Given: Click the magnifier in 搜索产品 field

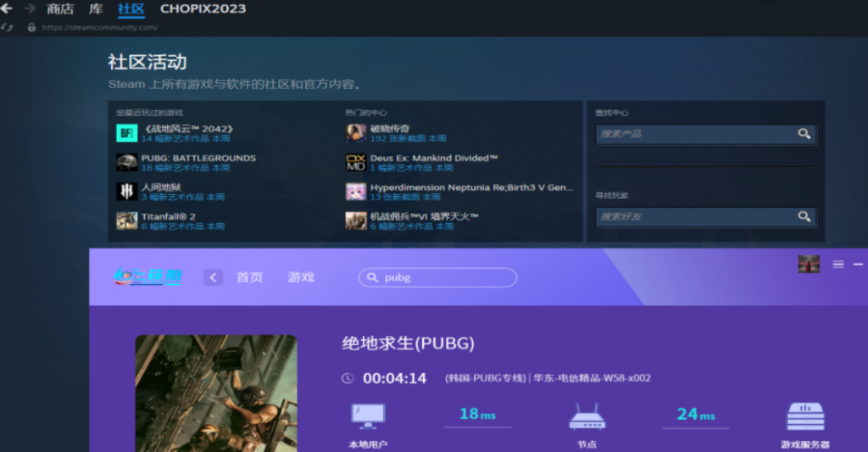Looking at the screenshot, I should (804, 133).
